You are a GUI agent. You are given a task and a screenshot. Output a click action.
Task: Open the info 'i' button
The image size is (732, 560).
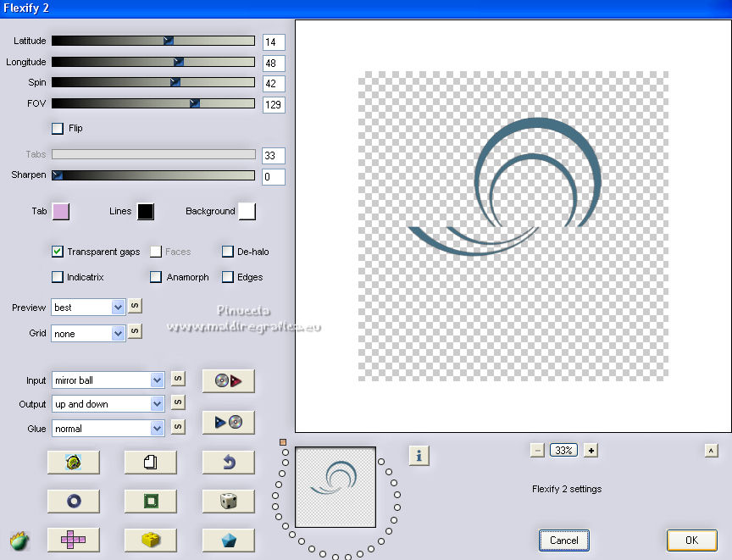click(419, 456)
